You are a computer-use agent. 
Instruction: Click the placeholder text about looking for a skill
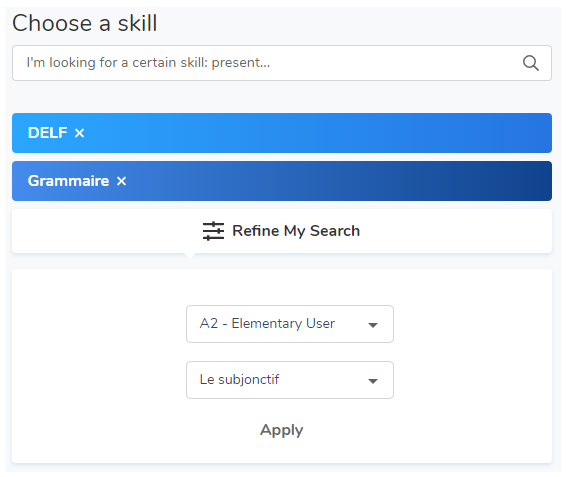[x=148, y=63]
